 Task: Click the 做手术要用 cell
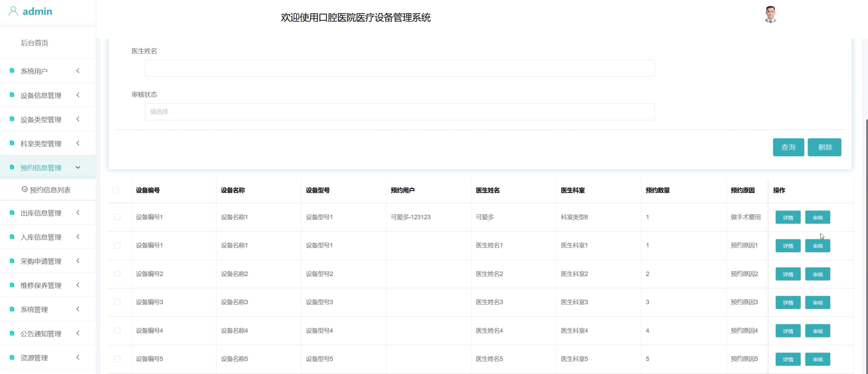[x=746, y=217]
